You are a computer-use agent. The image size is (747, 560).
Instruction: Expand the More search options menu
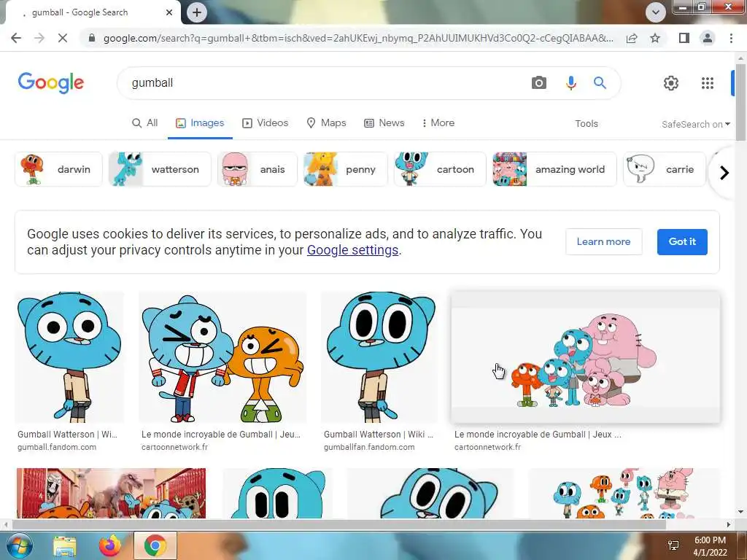click(438, 122)
